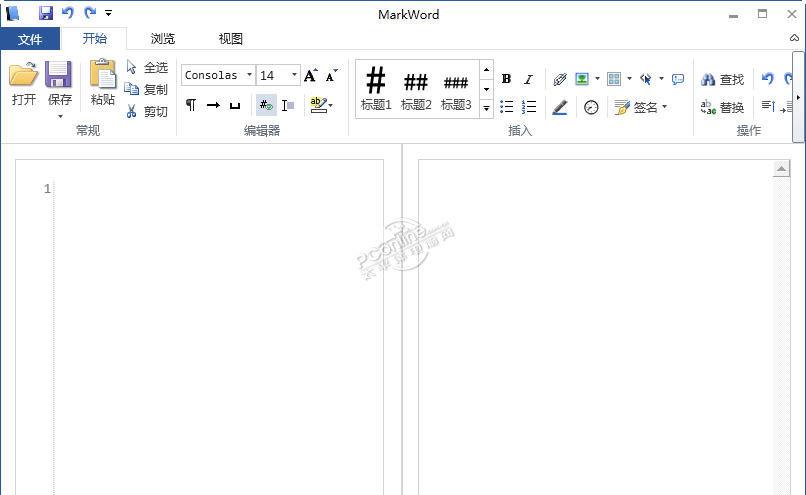Screen dimensions: 806x495
Task: Toggle bold (B) formatting
Action: (x=506, y=79)
